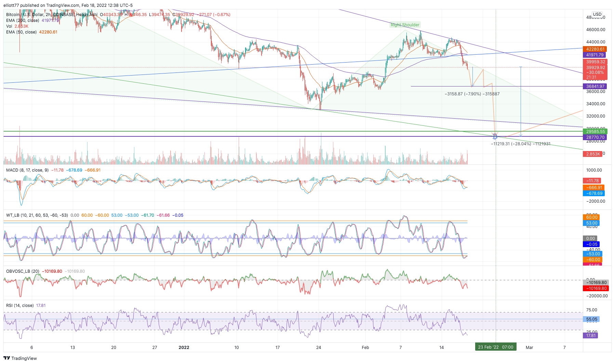Open the OBVOSC_LB (20) indicator legend
615x364 pixels.
[x=23, y=271]
